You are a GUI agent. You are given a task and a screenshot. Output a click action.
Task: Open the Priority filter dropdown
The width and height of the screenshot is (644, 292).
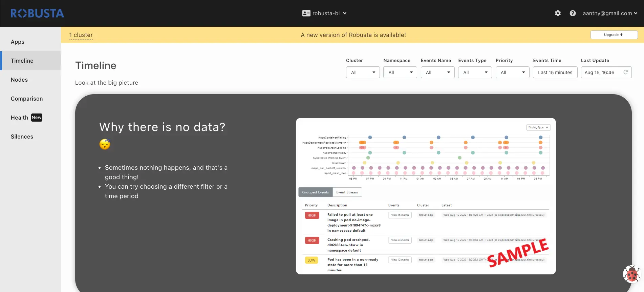click(x=512, y=72)
